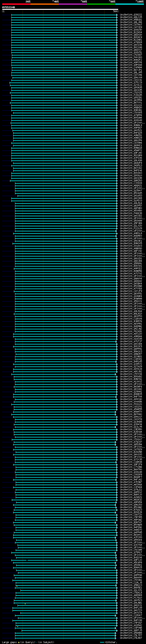
Task: Open hit UniRef100_Q5M991
Action: 131,263
